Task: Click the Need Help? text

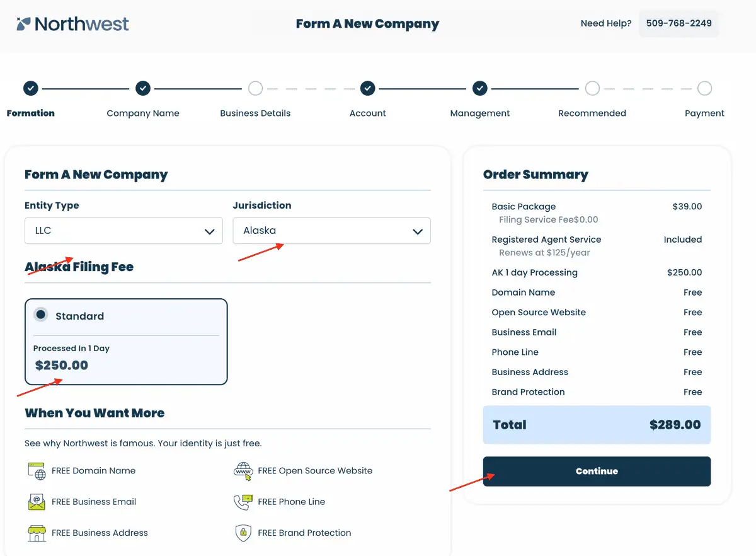Action: 606,23
